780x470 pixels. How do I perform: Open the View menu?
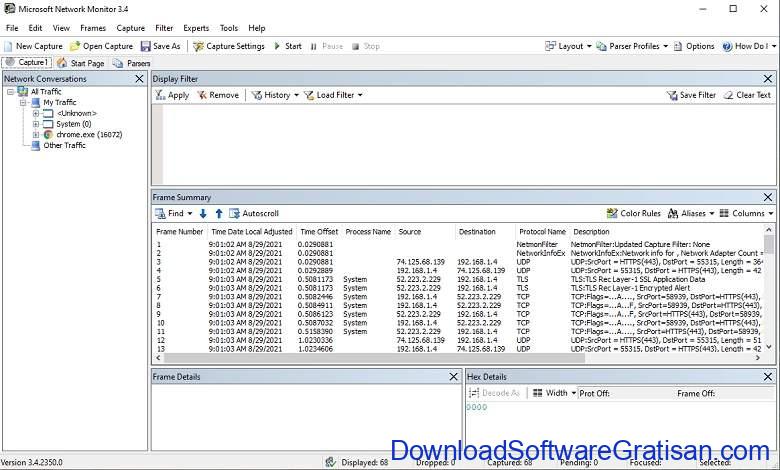(61, 28)
